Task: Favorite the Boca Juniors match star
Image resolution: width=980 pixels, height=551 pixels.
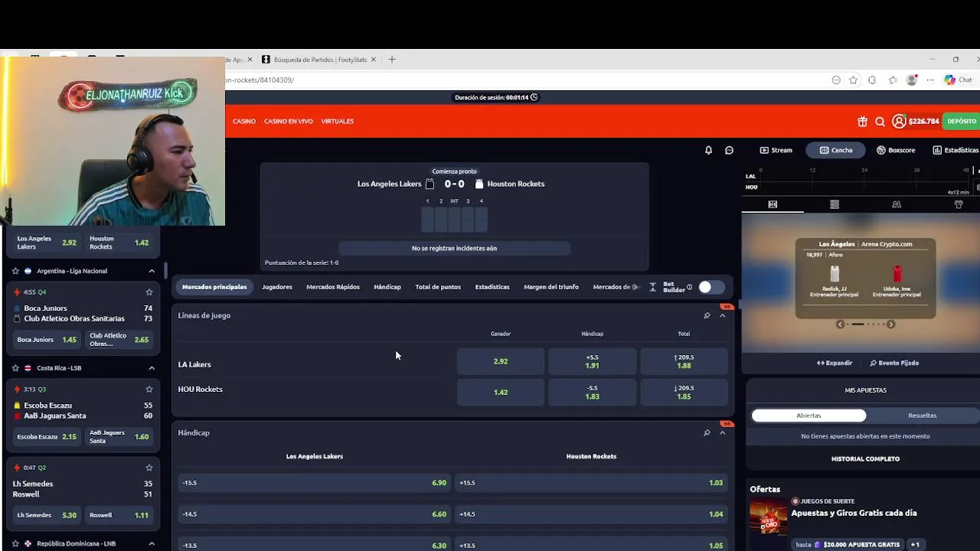Action: point(149,292)
